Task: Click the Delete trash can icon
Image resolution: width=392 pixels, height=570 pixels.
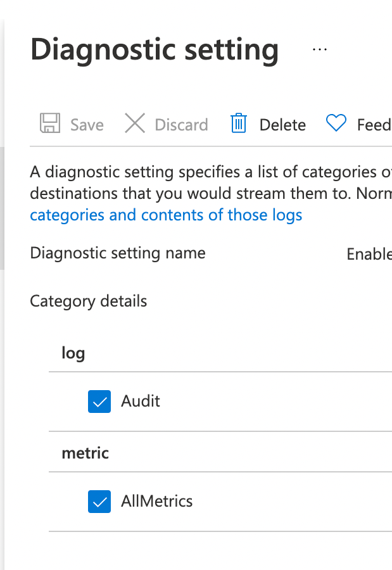Action: [x=239, y=123]
